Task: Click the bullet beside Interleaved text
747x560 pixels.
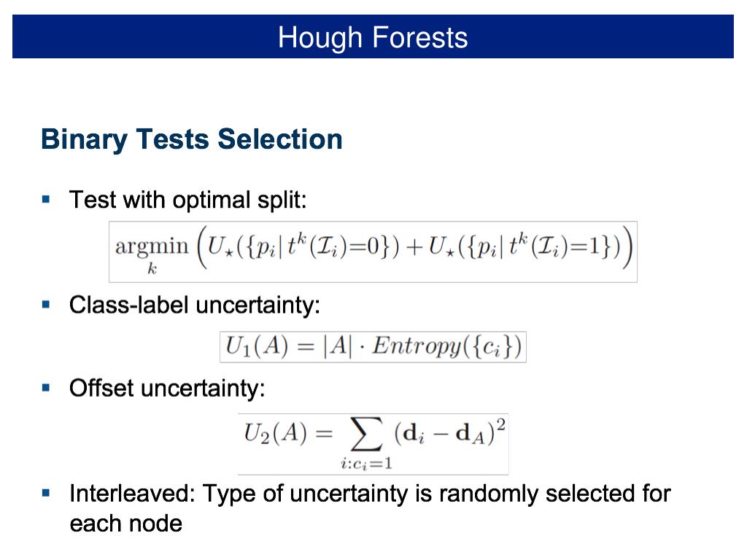Action: [46, 494]
